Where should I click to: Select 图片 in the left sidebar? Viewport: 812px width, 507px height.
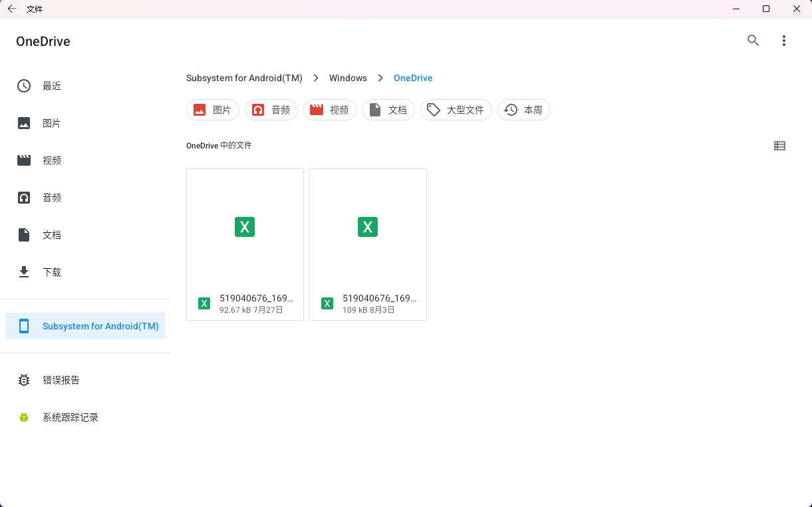pos(52,123)
